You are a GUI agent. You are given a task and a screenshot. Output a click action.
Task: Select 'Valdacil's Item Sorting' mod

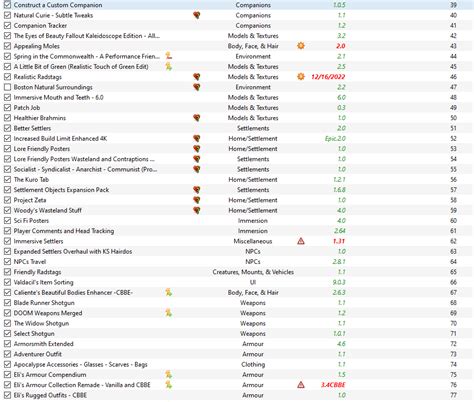click(x=43, y=282)
